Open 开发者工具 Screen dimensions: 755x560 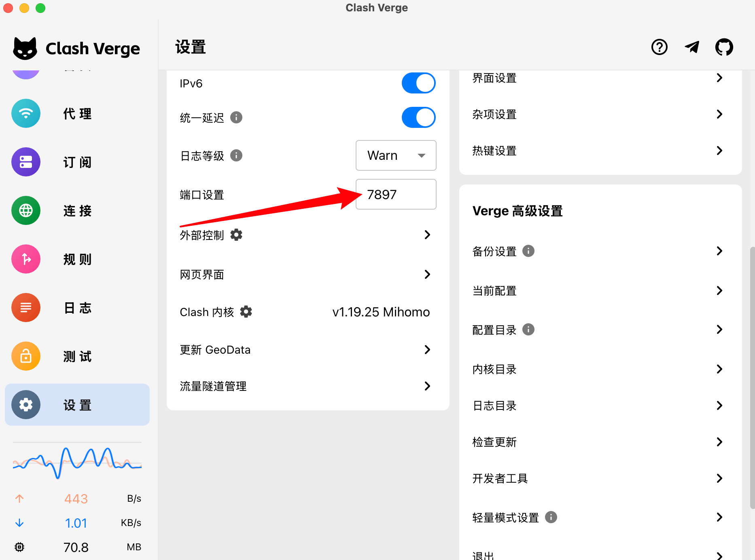click(600, 478)
